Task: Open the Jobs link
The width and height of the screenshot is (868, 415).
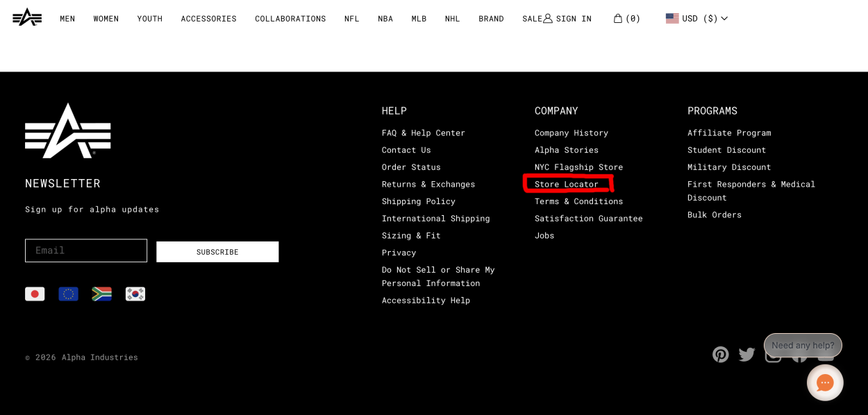Action: pyautogui.click(x=544, y=236)
